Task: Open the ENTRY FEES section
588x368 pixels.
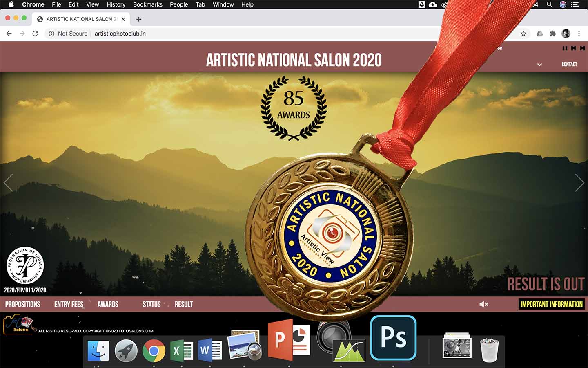Action: [x=68, y=304]
